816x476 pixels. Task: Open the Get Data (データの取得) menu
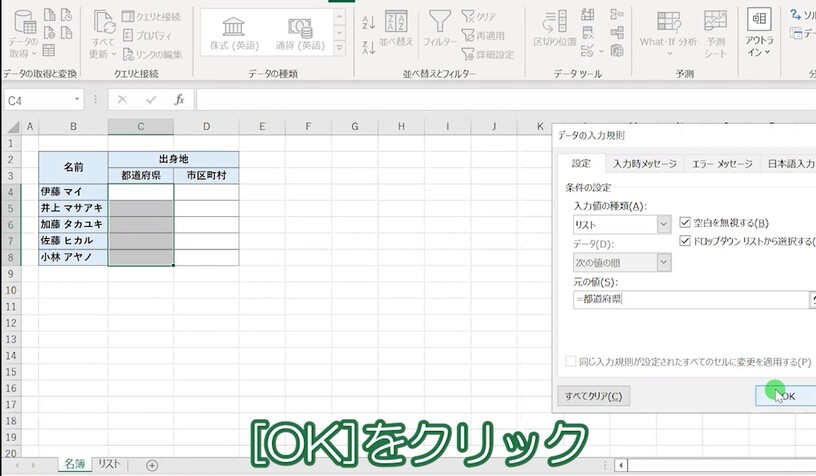coord(23,33)
